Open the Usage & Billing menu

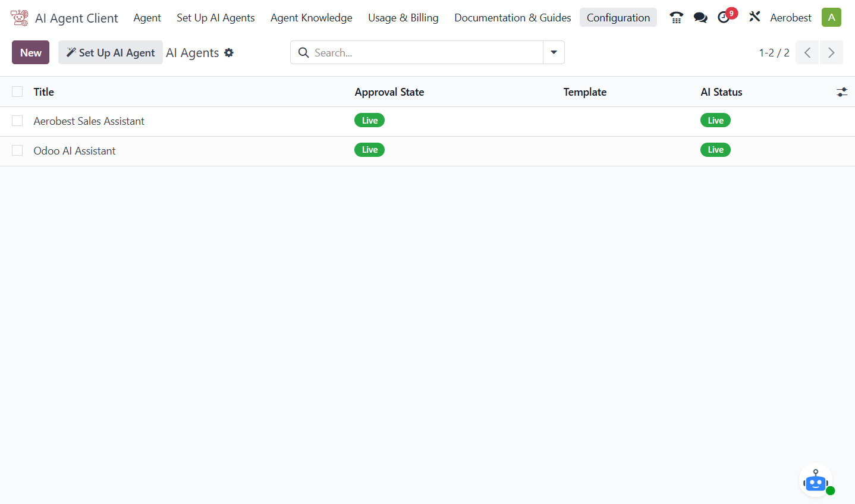click(x=403, y=18)
